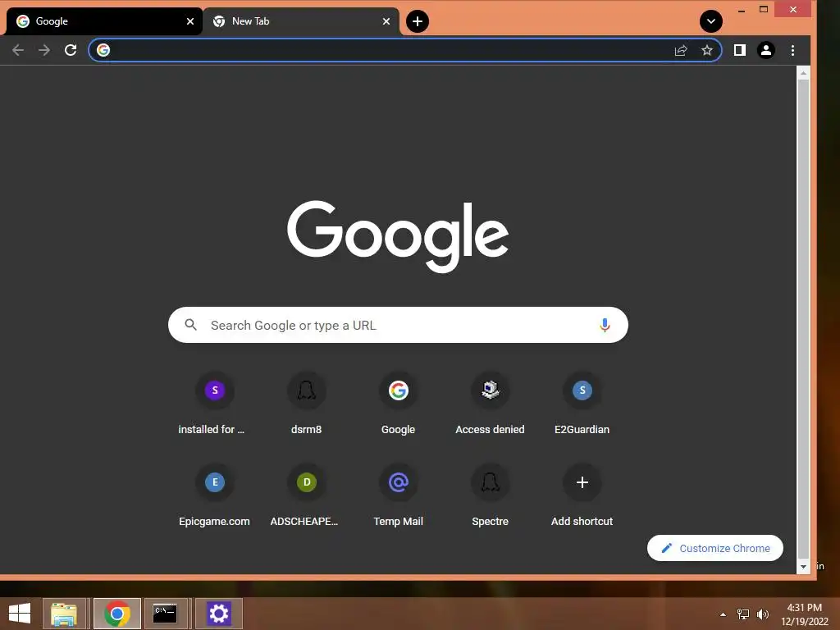Click the Search Google or type a URL box
This screenshot has width=840, height=630.
[x=398, y=325]
